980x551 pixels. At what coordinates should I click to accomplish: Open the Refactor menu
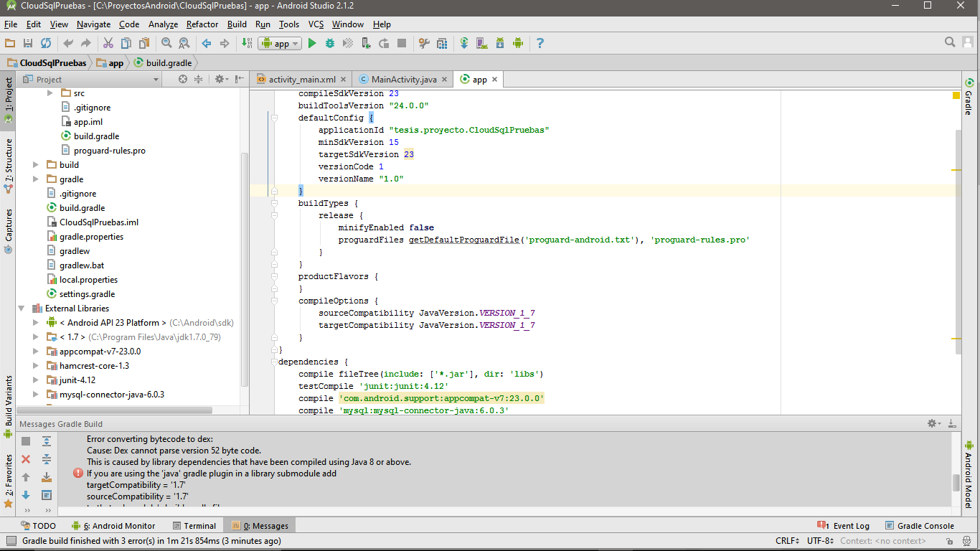tap(202, 24)
